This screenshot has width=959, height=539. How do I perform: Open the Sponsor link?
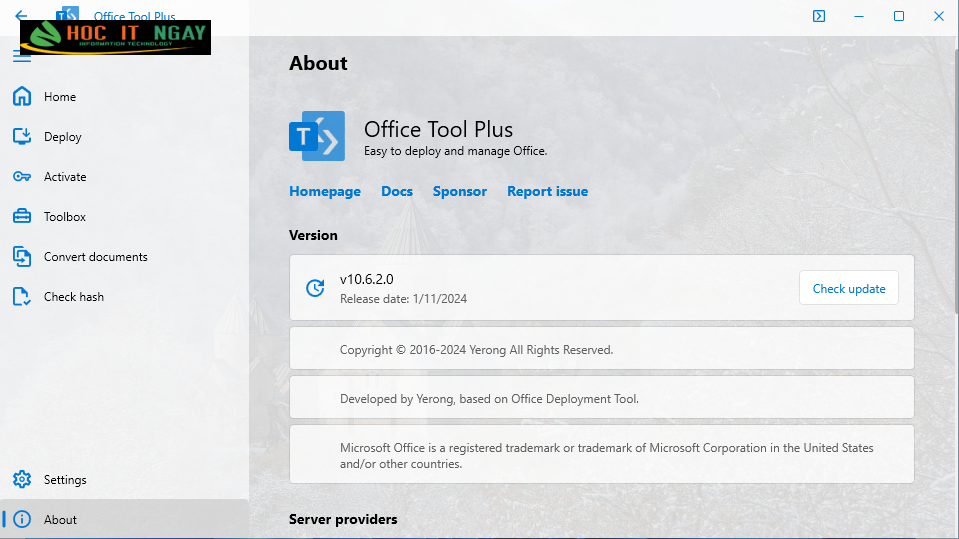click(460, 191)
